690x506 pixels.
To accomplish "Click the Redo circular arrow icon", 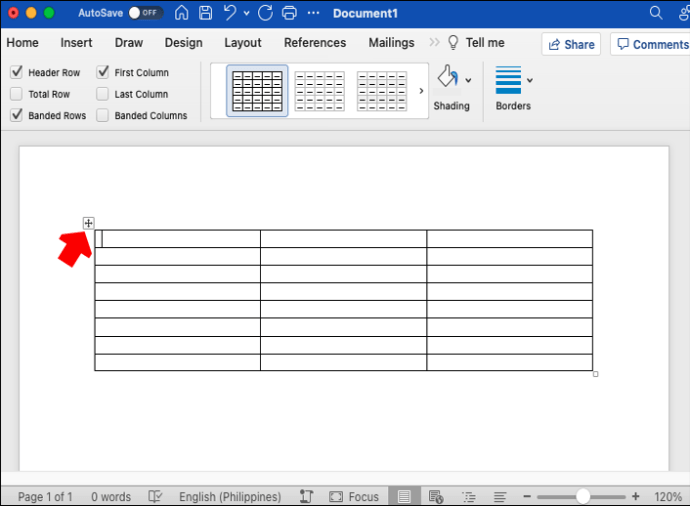I will (x=265, y=13).
